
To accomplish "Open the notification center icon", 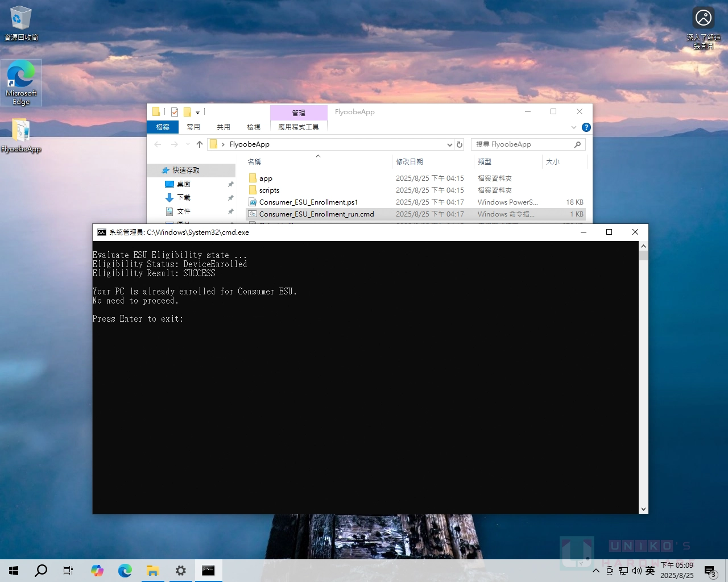I will 710,571.
